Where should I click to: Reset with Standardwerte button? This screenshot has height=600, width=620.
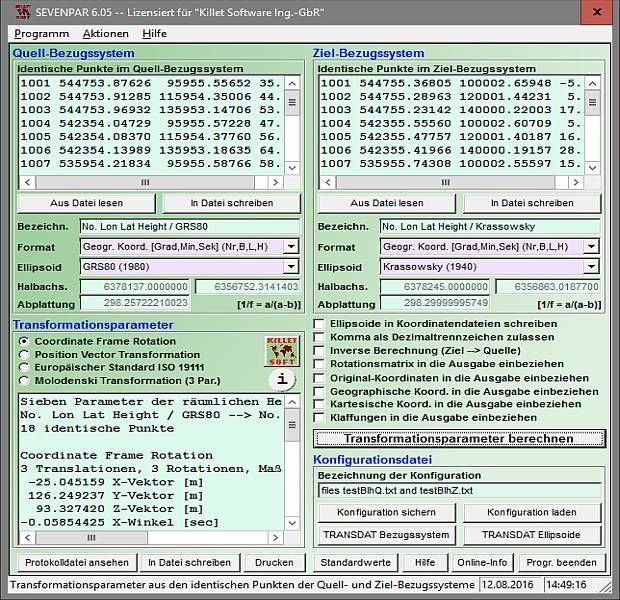[x=356, y=563]
